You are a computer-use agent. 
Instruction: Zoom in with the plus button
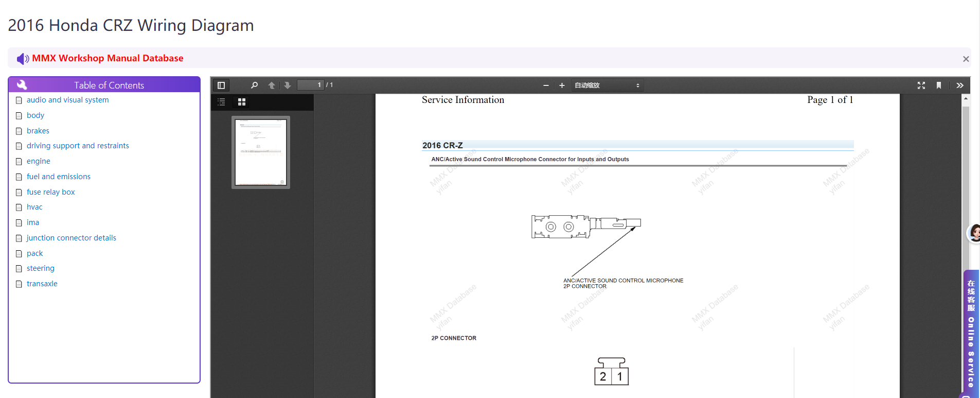[x=562, y=85]
